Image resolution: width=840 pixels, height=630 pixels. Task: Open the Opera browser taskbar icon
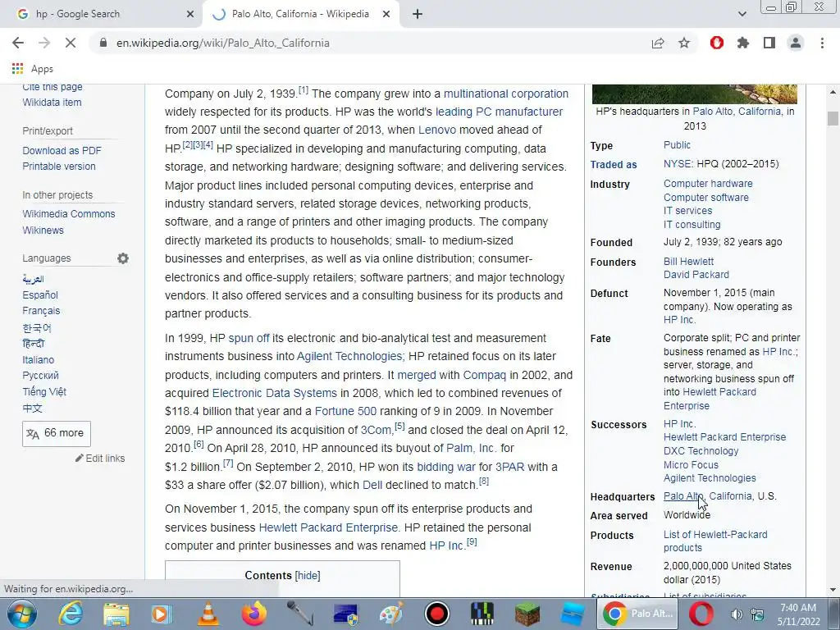click(x=701, y=614)
